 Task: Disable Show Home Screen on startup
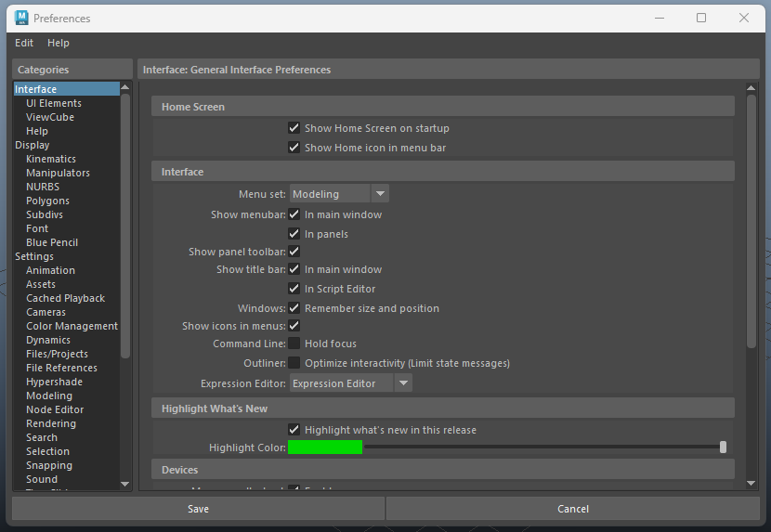coord(294,128)
